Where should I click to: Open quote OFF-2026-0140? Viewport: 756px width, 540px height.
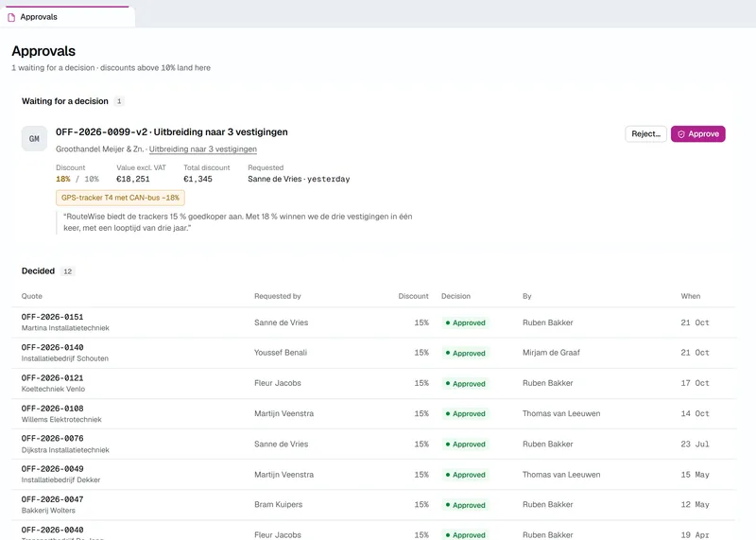pyautogui.click(x=52, y=347)
